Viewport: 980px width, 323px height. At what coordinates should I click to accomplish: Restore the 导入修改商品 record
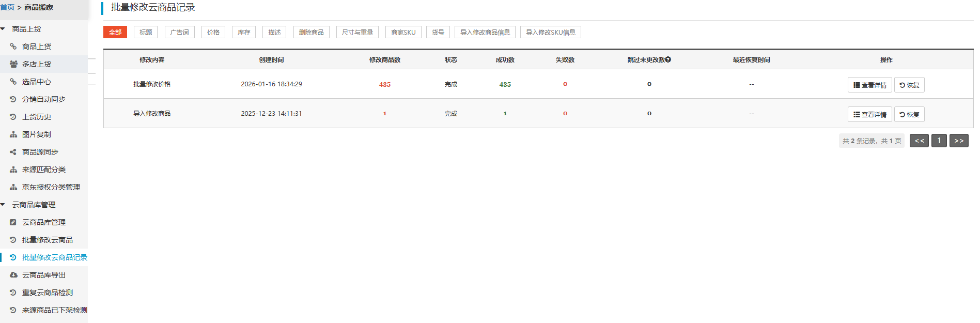click(x=909, y=114)
